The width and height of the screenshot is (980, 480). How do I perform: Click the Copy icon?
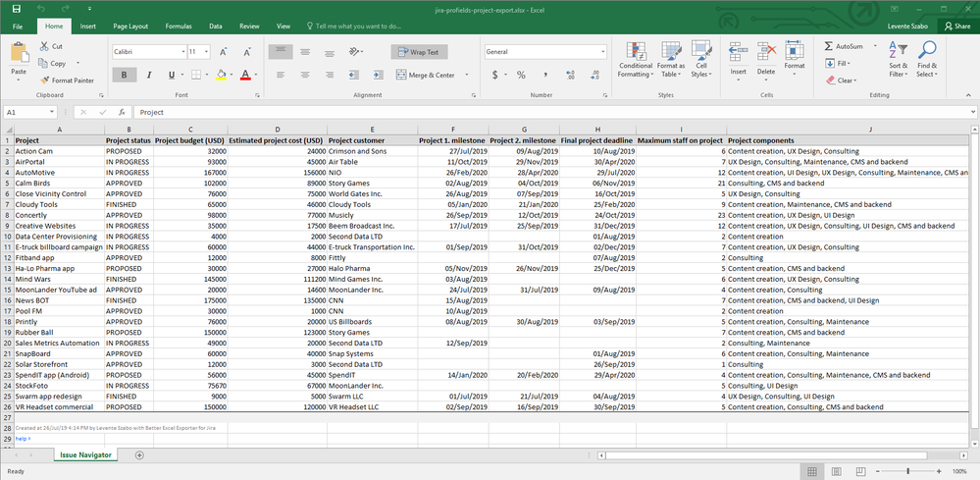tap(43, 63)
